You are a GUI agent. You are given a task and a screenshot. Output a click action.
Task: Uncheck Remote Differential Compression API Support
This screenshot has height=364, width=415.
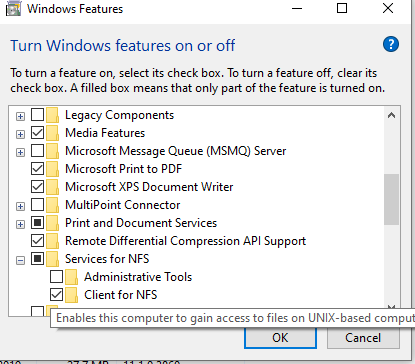37,241
